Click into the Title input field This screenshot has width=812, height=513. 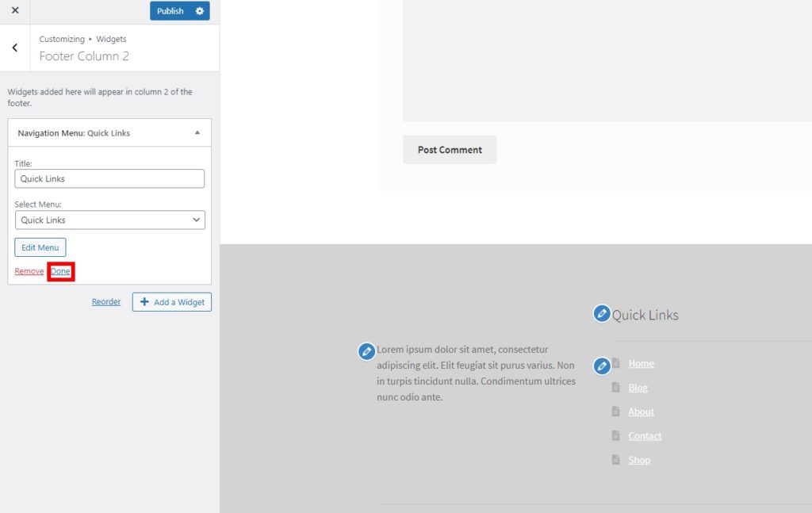click(x=109, y=178)
